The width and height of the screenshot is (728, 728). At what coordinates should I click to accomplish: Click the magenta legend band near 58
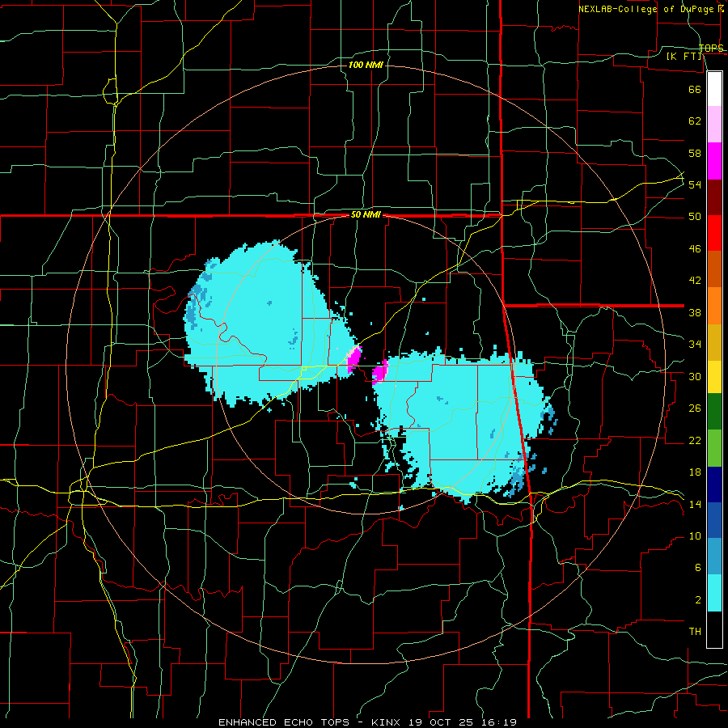(714, 161)
